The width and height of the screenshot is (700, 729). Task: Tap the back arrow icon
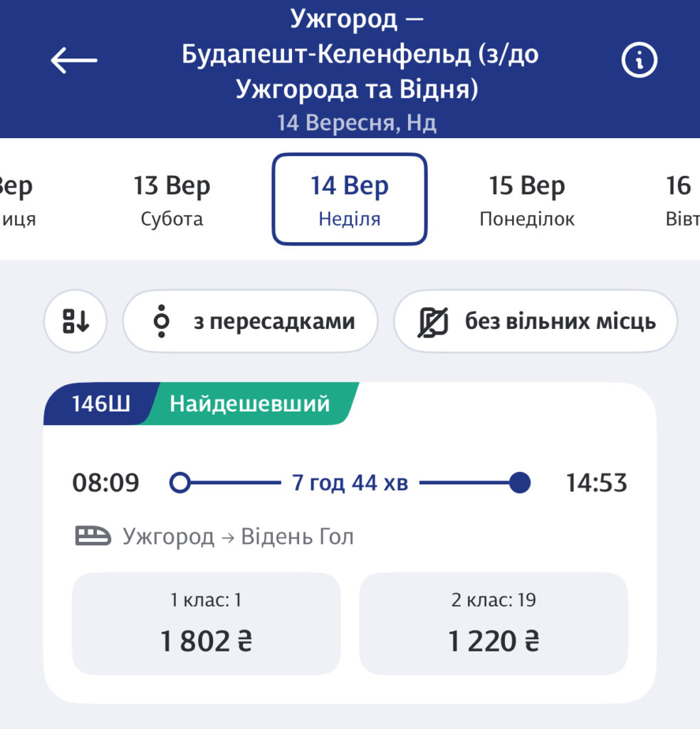pos(74,61)
